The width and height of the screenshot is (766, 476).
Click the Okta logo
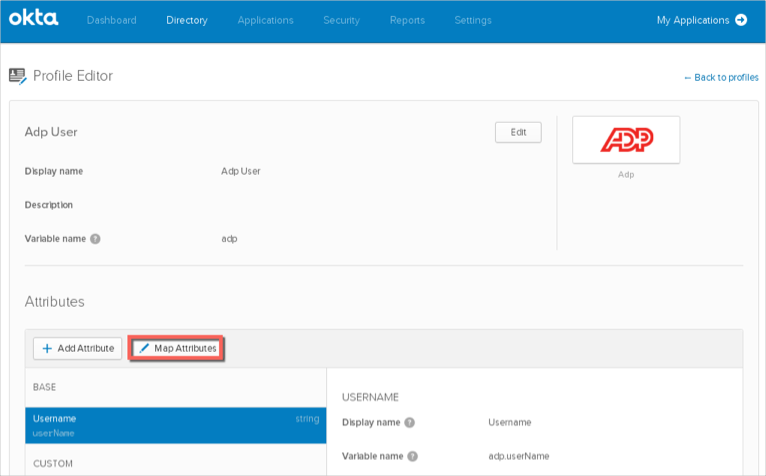tap(34, 19)
